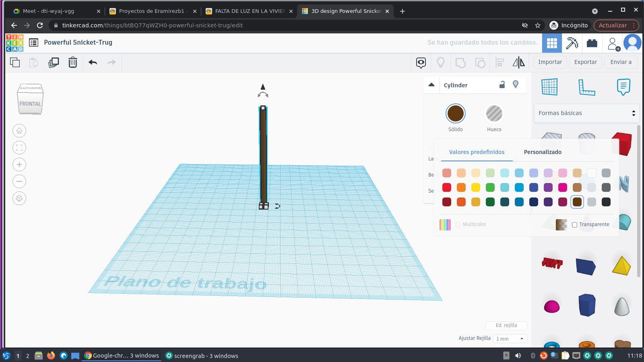Click the Enviar a button

(x=621, y=62)
